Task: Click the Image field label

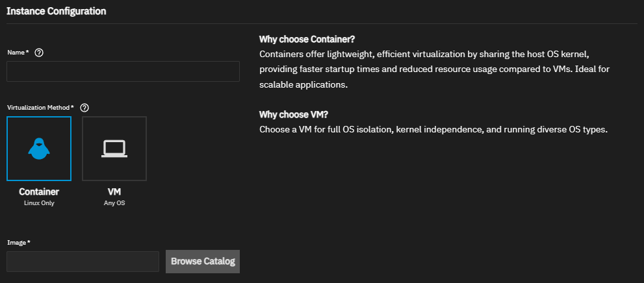Action: tap(18, 242)
